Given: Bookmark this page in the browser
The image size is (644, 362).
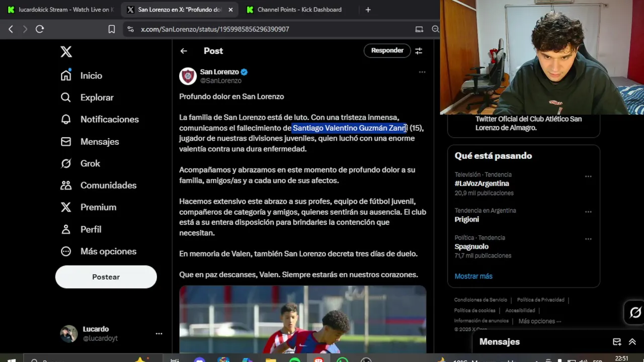Looking at the screenshot, I should coord(112,29).
